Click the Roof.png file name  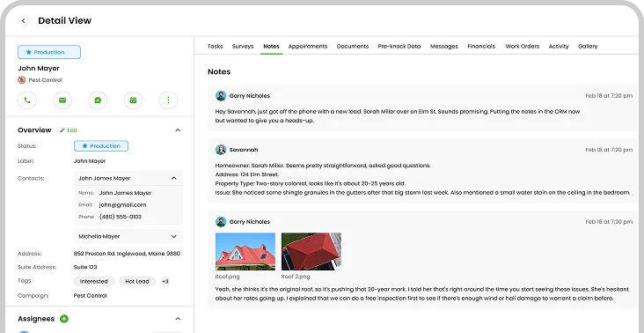coord(228,277)
